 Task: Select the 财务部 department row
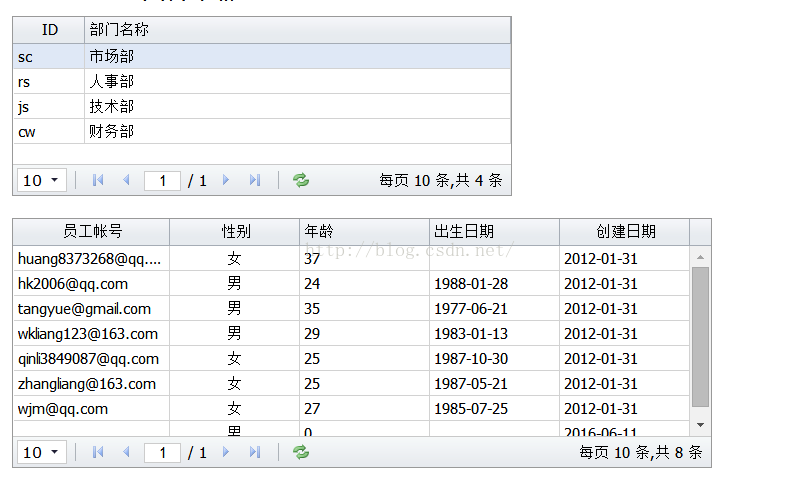click(x=262, y=131)
